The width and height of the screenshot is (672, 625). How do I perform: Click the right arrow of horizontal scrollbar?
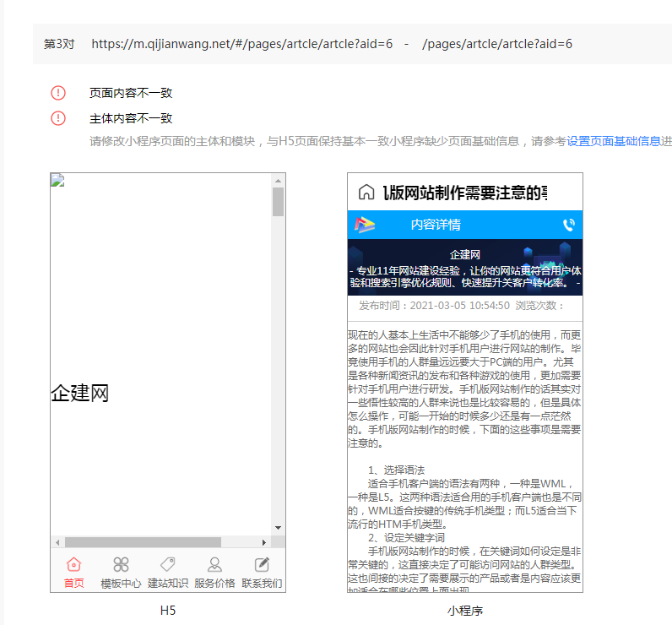point(264,542)
